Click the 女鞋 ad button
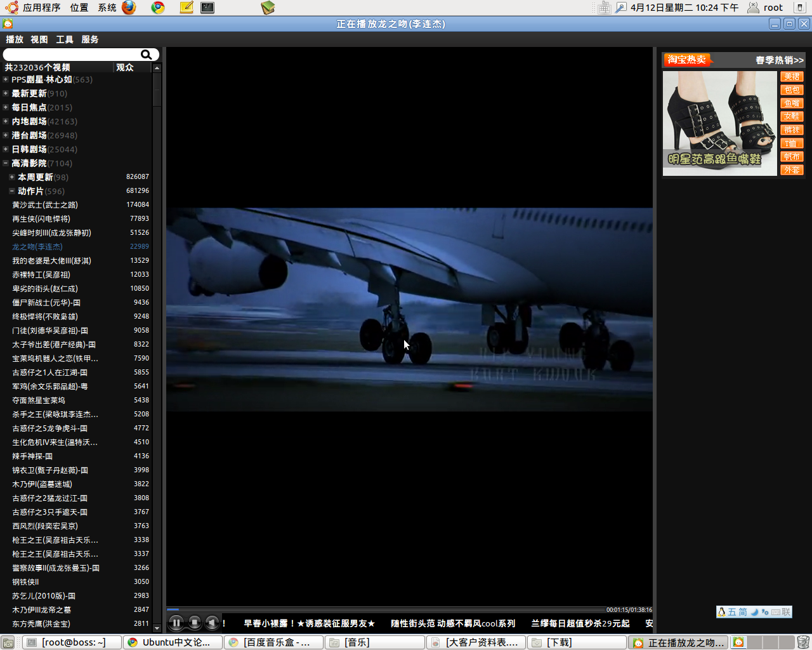Image resolution: width=812 pixels, height=650 pixels. 792,116
